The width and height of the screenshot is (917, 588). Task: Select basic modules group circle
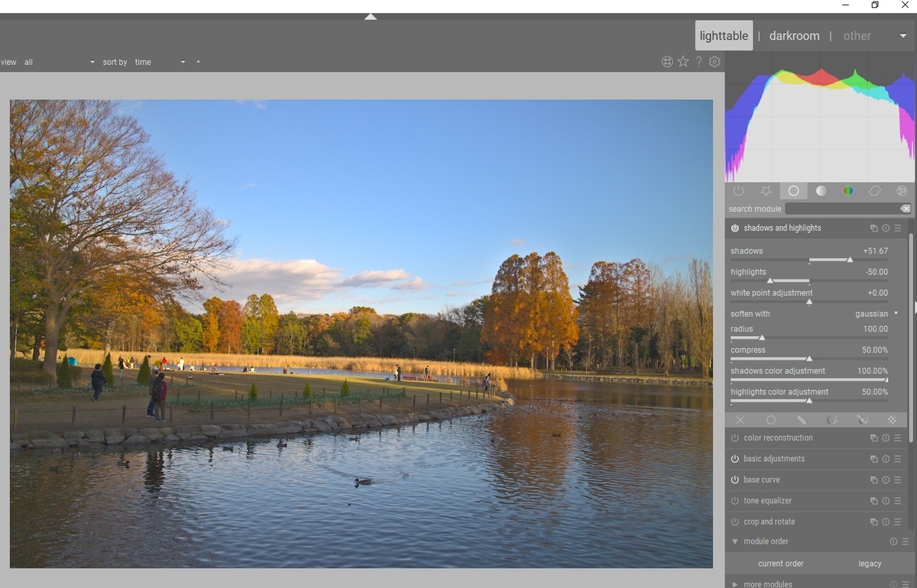pos(793,191)
